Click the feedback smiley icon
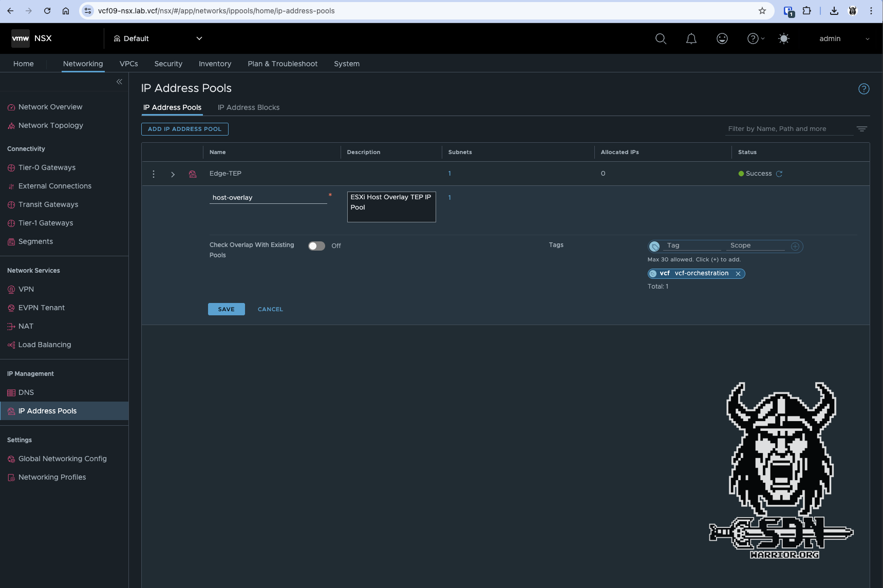 (722, 39)
